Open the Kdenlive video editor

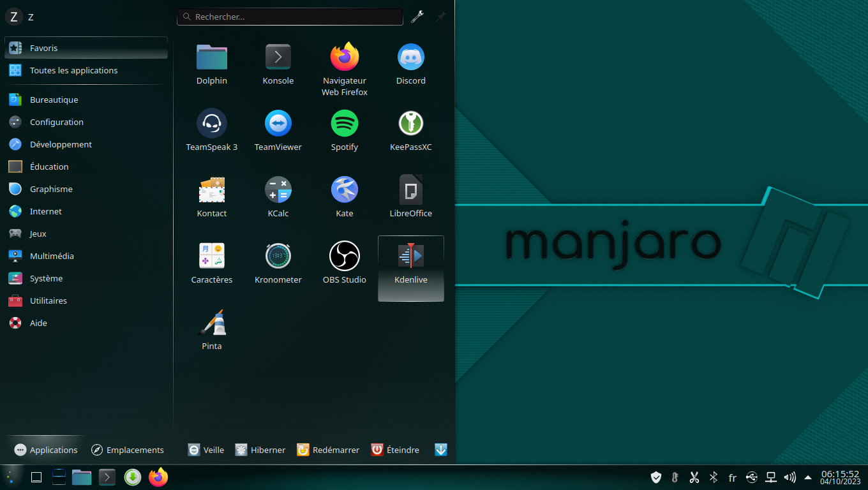411,269
